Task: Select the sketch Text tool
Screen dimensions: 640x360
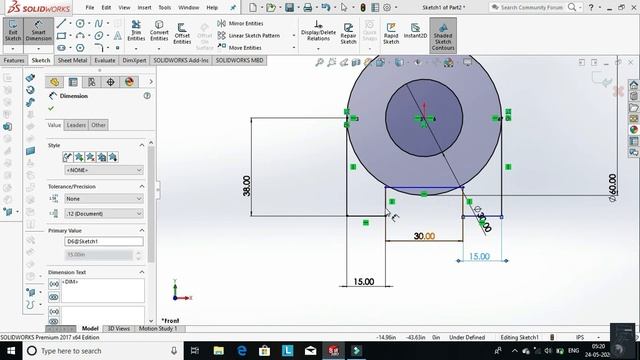Action: [x=118, y=36]
